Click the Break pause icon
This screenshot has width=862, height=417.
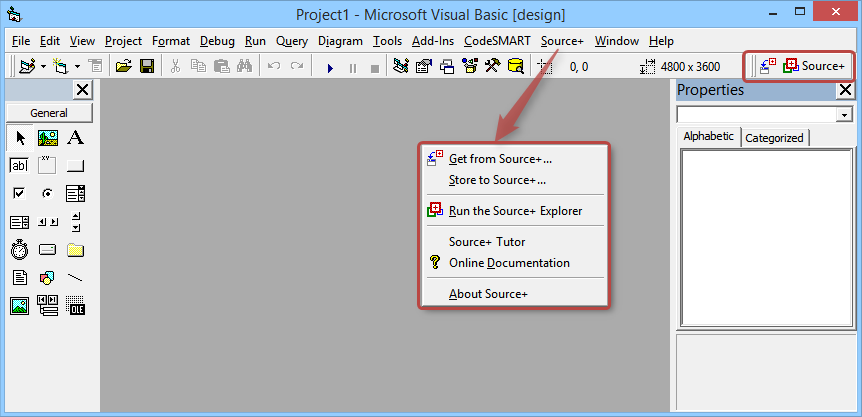[x=353, y=68]
